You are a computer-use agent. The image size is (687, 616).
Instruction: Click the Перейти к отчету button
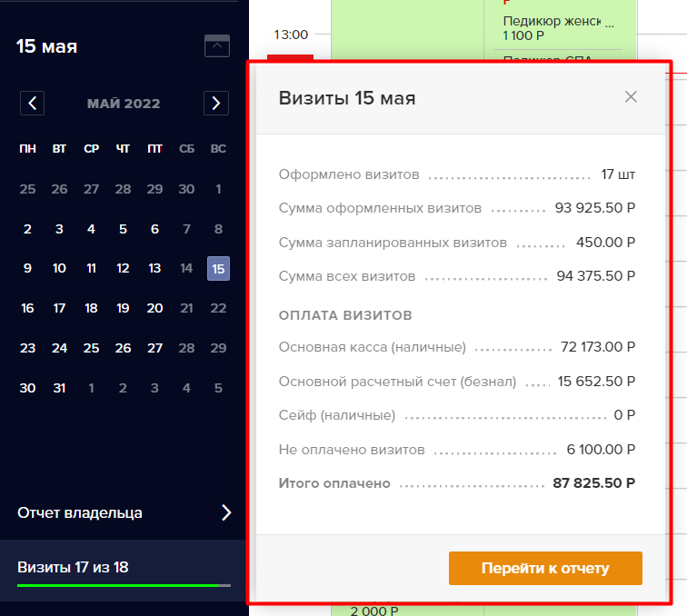coord(545,568)
